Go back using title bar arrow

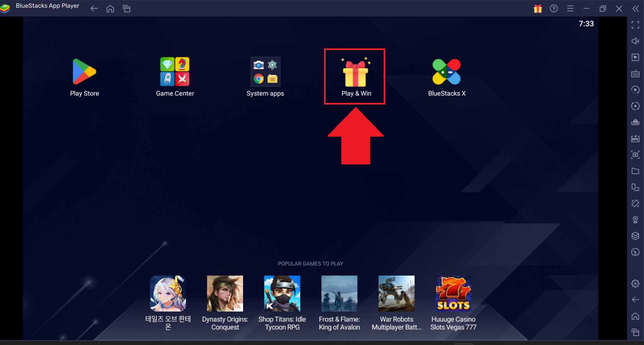[x=94, y=8]
